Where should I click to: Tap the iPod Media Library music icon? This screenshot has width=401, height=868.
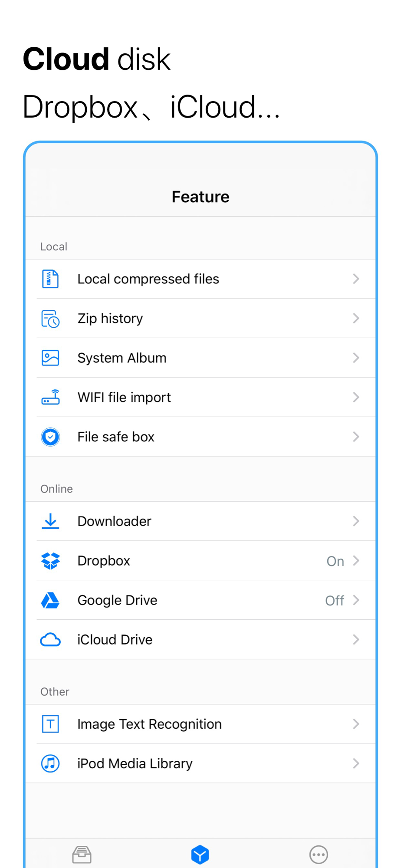point(50,763)
